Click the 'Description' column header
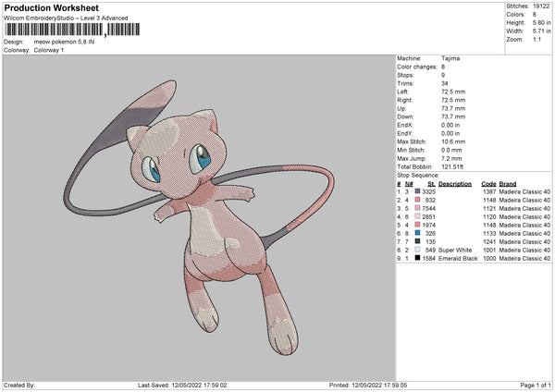The height and width of the screenshot is (392, 555). pyautogui.click(x=455, y=184)
